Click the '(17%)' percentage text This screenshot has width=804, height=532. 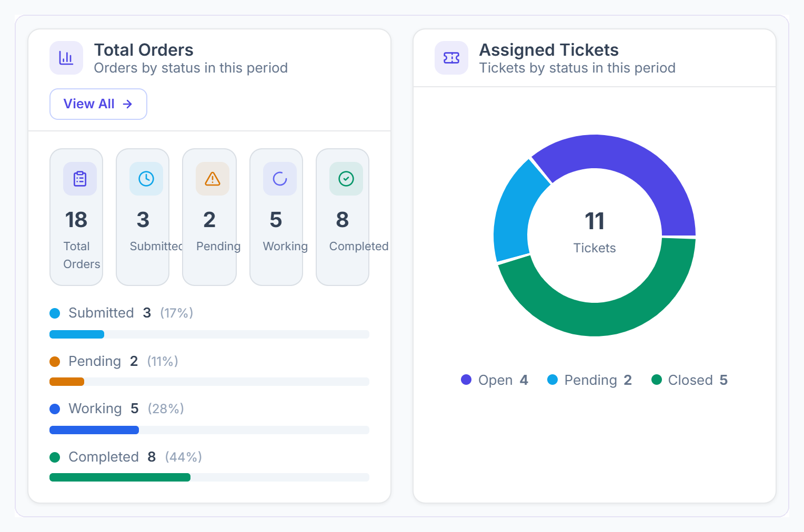tap(177, 313)
